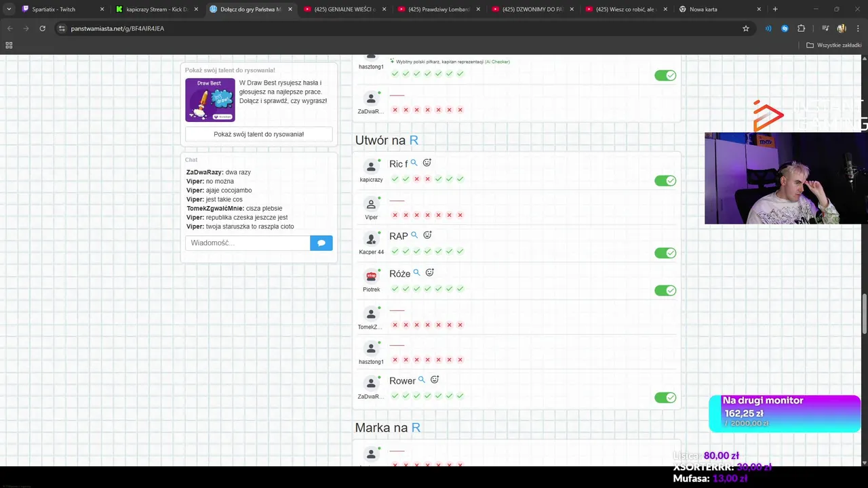Close the "Spartiatix - Twitch" tab

pos(102,9)
